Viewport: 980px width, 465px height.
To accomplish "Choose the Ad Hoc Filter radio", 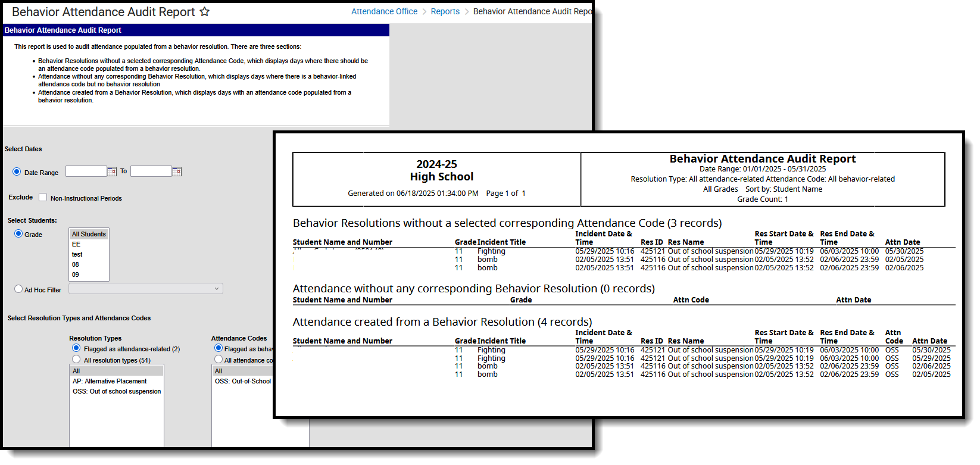I will 18,289.
